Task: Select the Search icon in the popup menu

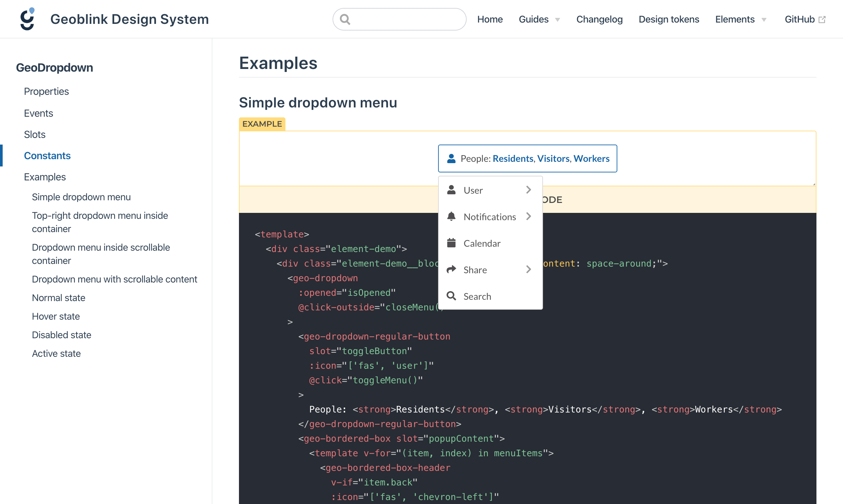Action: (451, 295)
